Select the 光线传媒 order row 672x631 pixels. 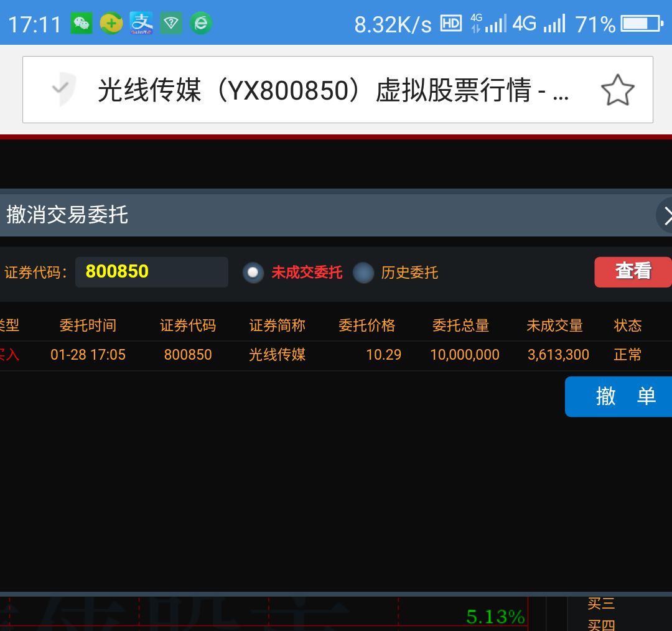[336, 355]
